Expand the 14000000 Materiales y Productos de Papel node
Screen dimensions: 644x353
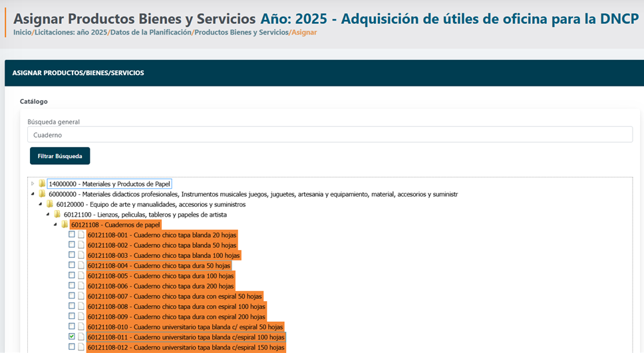[33, 183]
